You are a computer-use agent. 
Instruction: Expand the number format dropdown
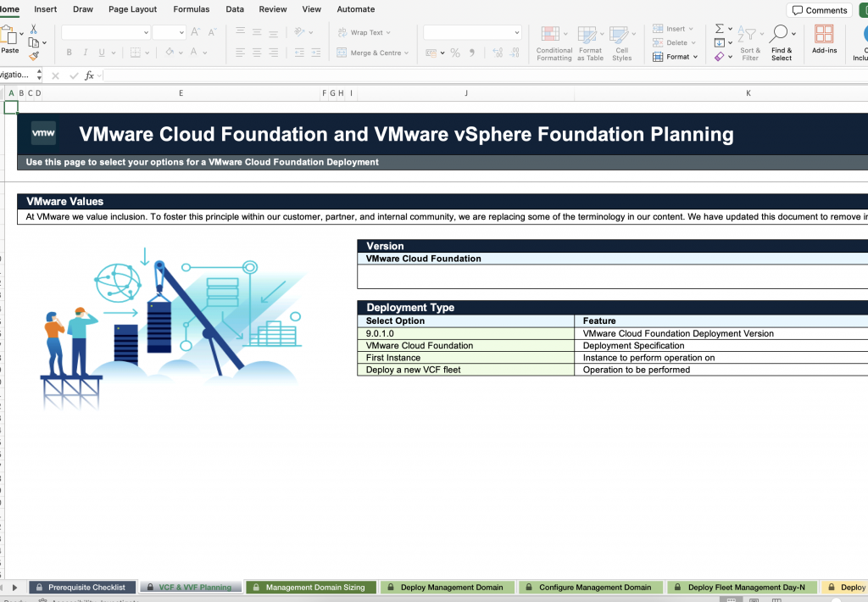[516, 32]
